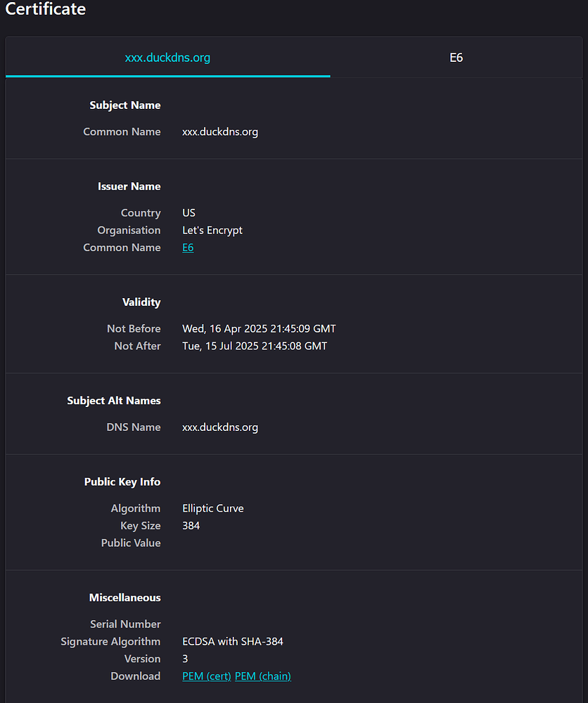The width and height of the screenshot is (588, 703).
Task: Click the Public Key Info heading
Action: pyautogui.click(x=122, y=482)
